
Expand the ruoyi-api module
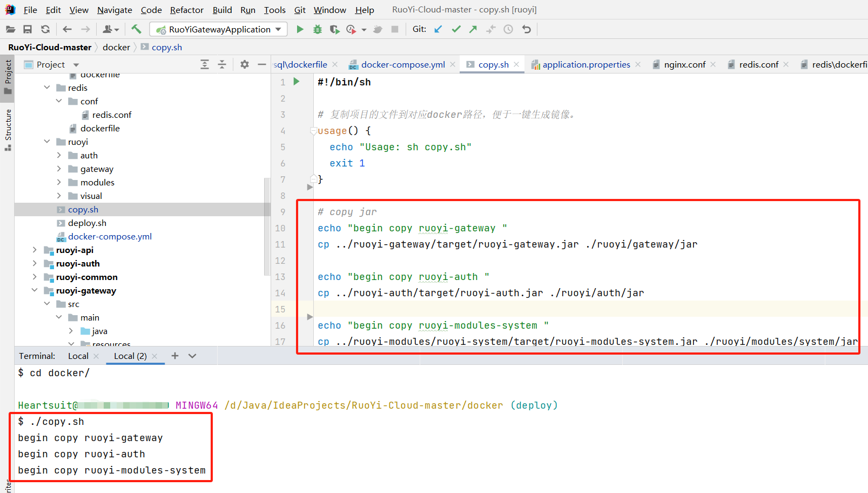tap(35, 250)
